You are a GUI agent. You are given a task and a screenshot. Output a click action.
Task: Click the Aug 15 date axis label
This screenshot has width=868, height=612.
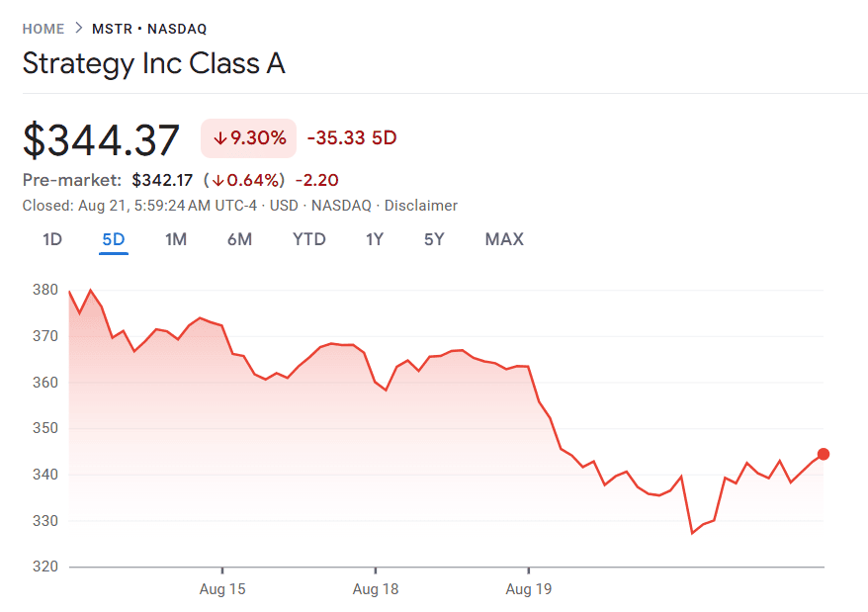(x=222, y=589)
